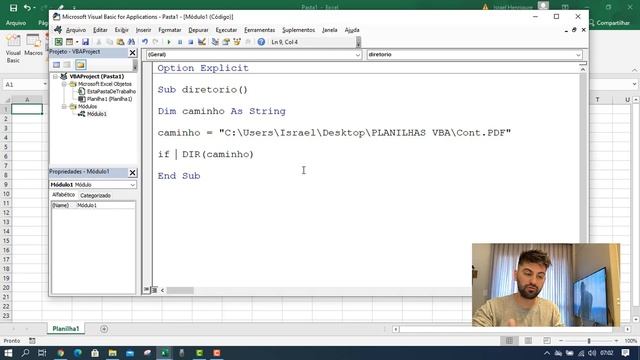The height and width of the screenshot is (360, 640).
Task: Click the Insert UserForm toolbar icon
Action: coord(69,42)
